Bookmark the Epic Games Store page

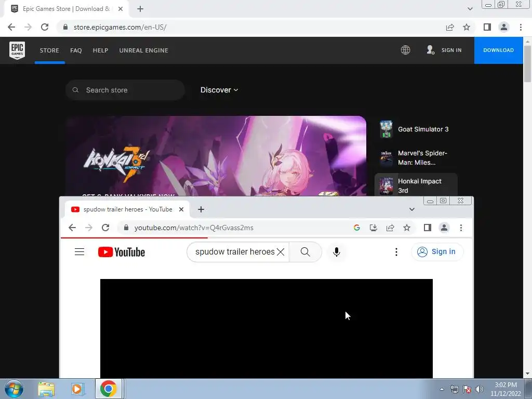point(467,27)
